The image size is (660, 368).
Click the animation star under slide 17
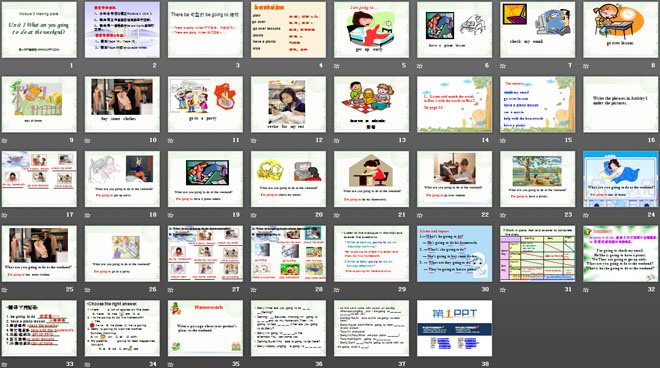click(4, 215)
